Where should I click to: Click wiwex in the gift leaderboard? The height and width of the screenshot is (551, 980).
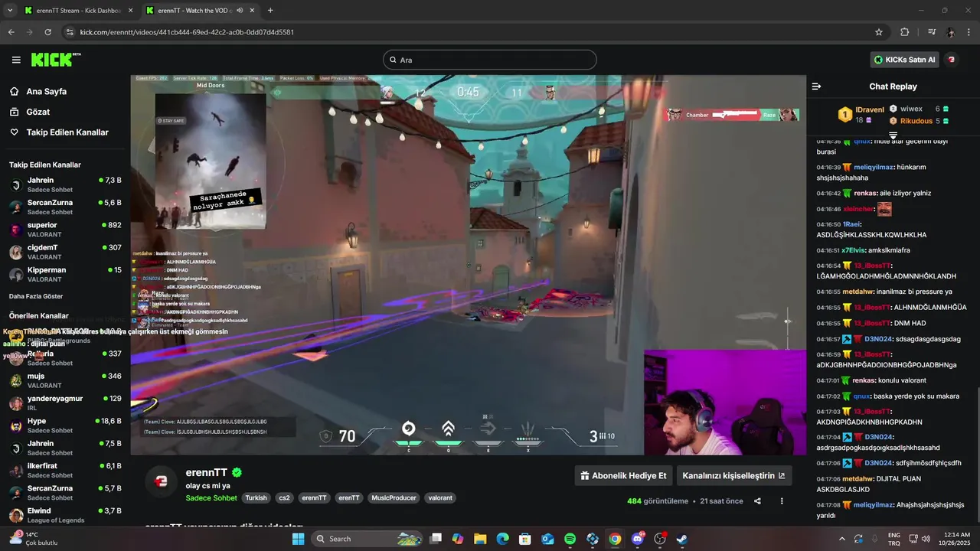pos(911,109)
